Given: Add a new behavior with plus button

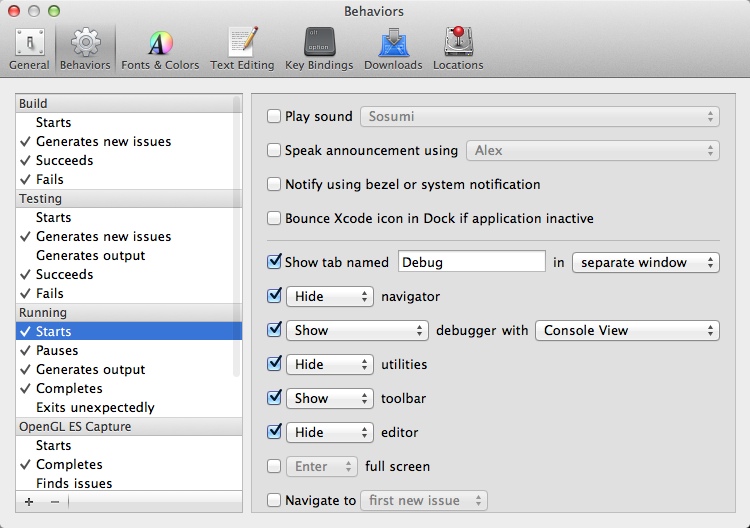Looking at the screenshot, I should [x=29, y=502].
